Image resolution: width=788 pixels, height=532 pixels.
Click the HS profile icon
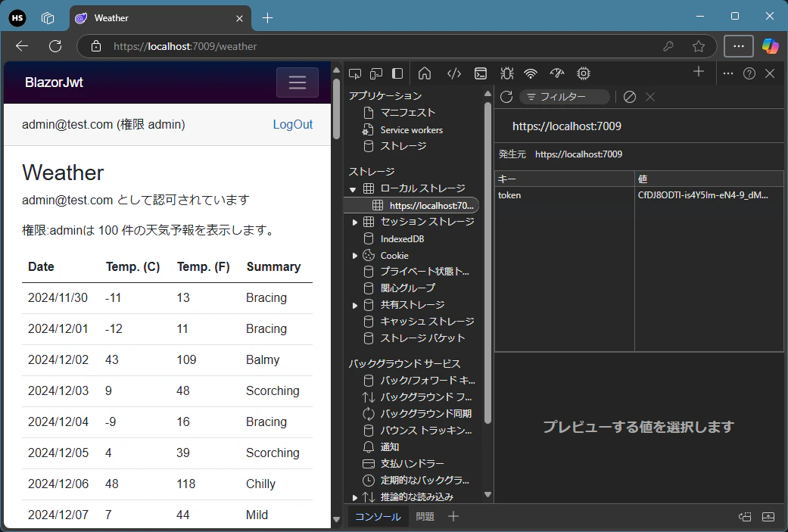click(17, 18)
